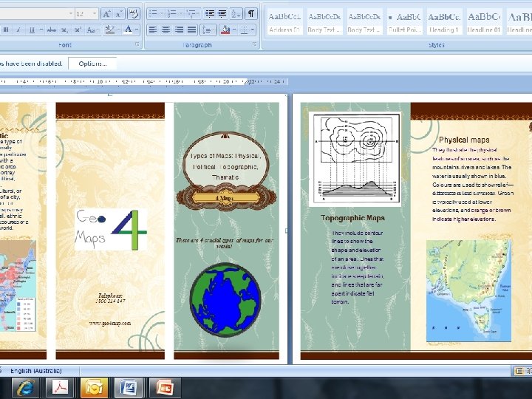Toggle the Show/Hide paragraph marks button

[x=251, y=13]
